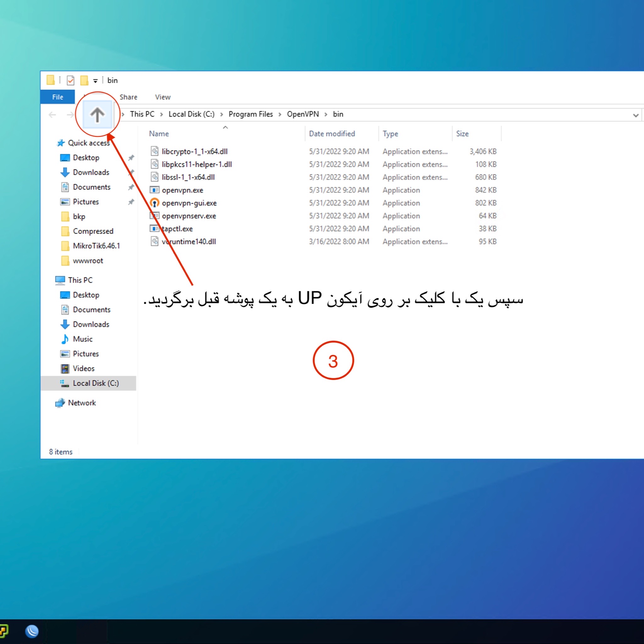The image size is (644, 644).
Task: Click the Back arrow navigation button
Action: click(52, 115)
